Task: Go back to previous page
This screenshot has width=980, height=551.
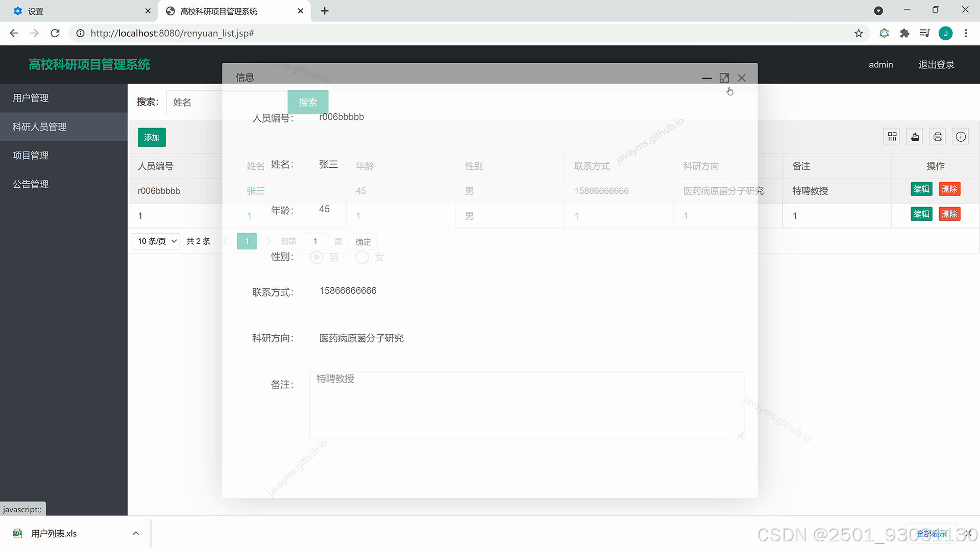Action: [14, 33]
